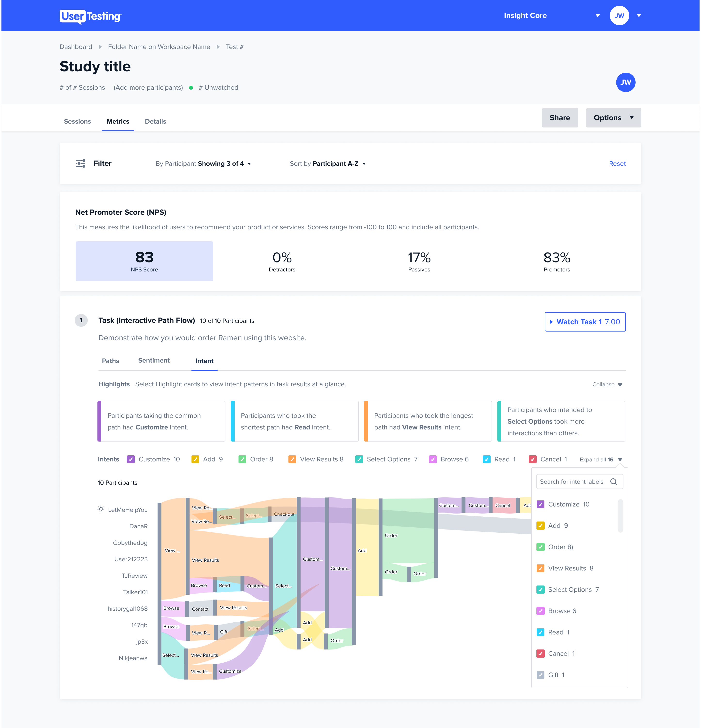Toggle View Results 8 in Intents legend row

tap(292, 459)
